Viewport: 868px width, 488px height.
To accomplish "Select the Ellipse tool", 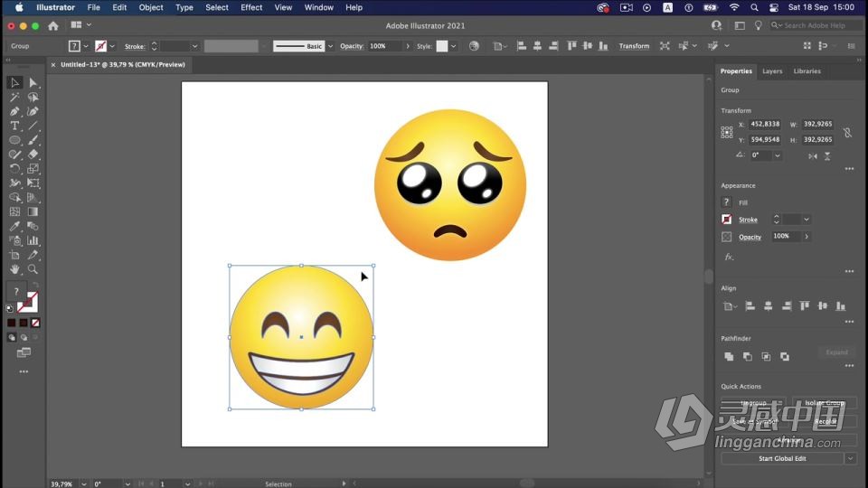I will (15, 141).
